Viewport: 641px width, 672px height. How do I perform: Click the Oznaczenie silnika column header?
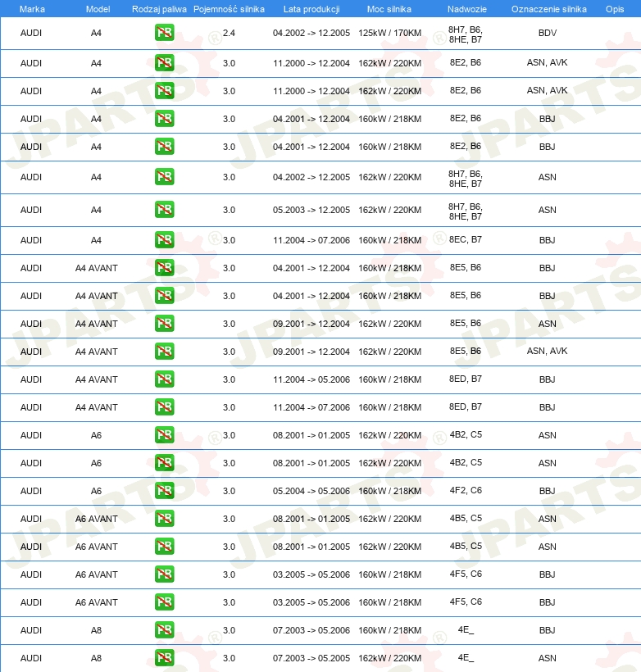click(x=549, y=9)
